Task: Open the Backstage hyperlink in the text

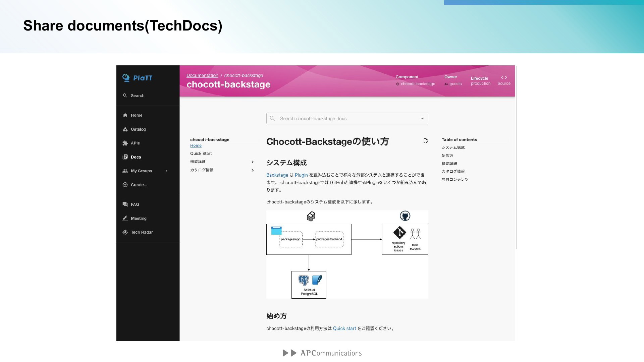Action: (x=277, y=175)
